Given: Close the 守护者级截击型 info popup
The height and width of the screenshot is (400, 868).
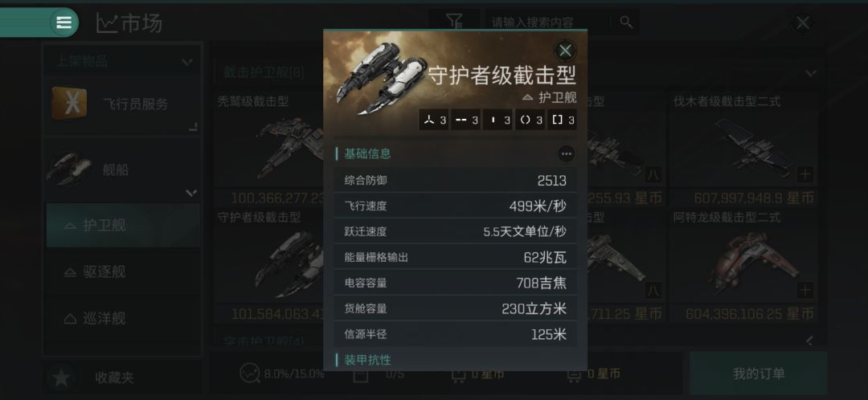Looking at the screenshot, I should (x=565, y=51).
